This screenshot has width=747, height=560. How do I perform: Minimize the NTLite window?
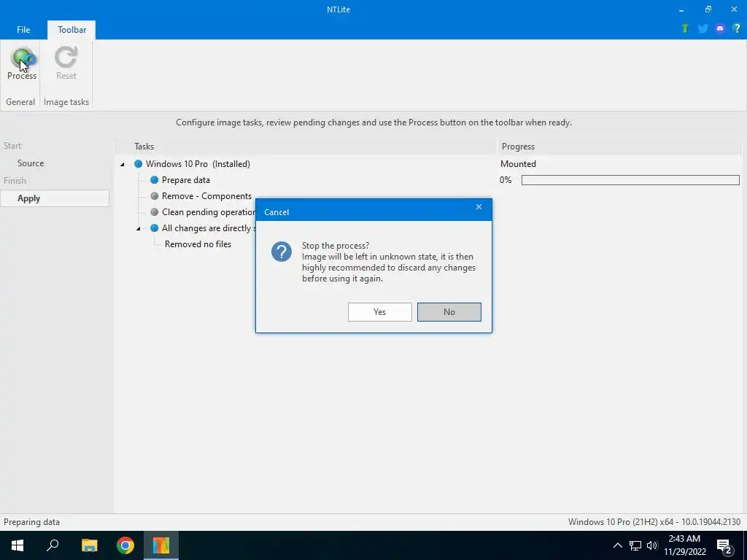coord(682,9)
